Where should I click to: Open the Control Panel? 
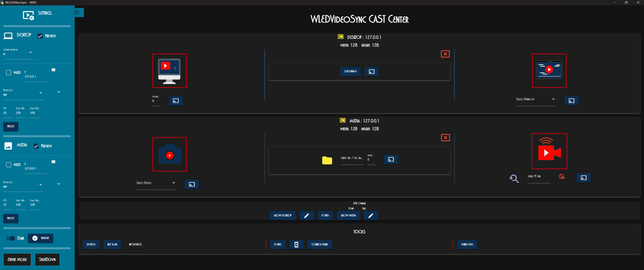[x=320, y=244]
